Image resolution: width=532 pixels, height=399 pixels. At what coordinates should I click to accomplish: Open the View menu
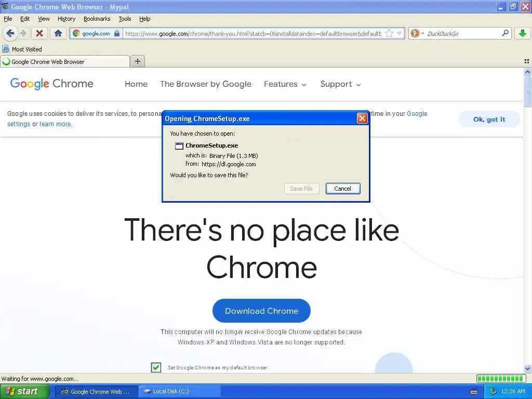pyautogui.click(x=44, y=19)
